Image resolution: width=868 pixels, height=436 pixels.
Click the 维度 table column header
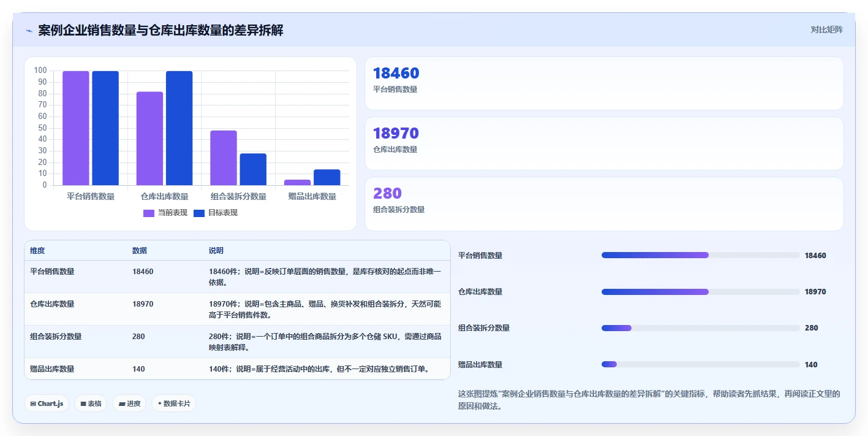(x=37, y=251)
